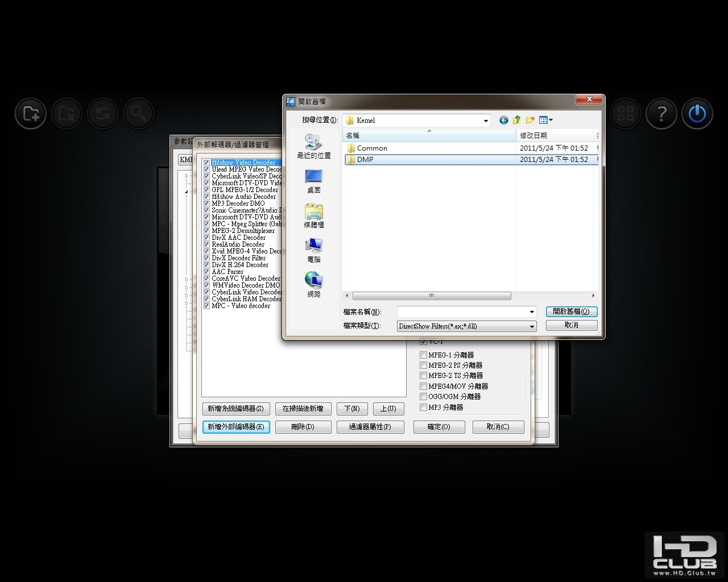Click 新增系統編碼器(S) button
This screenshot has height=582, width=728.
pyautogui.click(x=236, y=409)
